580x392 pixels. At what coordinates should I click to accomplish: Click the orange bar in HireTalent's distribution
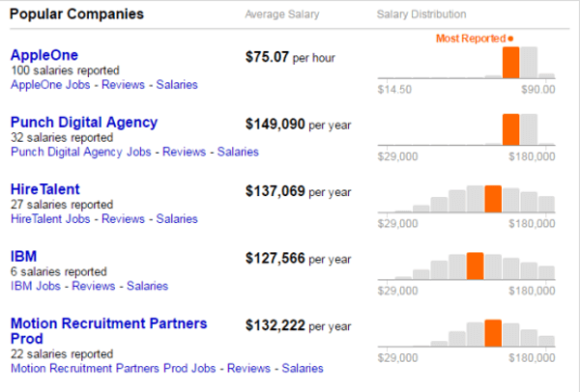coord(493,198)
